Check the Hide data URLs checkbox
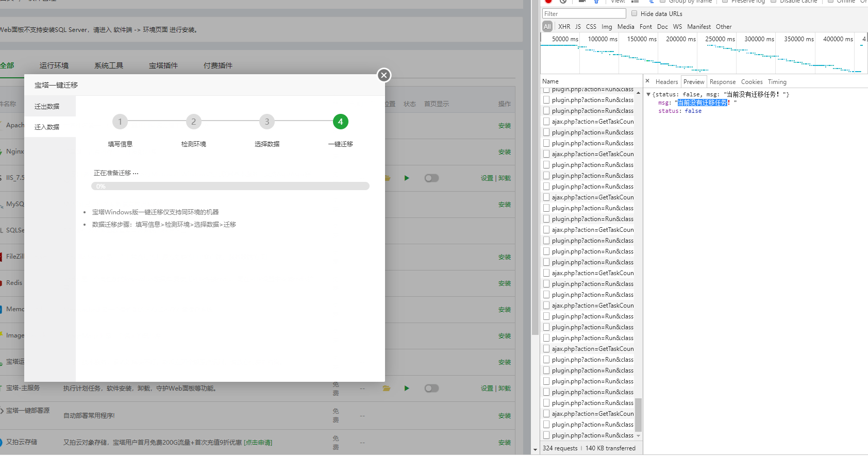The height and width of the screenshot is (456, 868). coord(635,14)
